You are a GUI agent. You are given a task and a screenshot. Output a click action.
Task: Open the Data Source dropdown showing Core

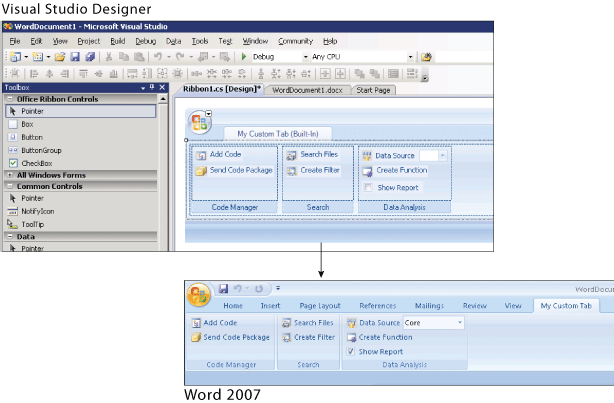(x=460, y=323)
